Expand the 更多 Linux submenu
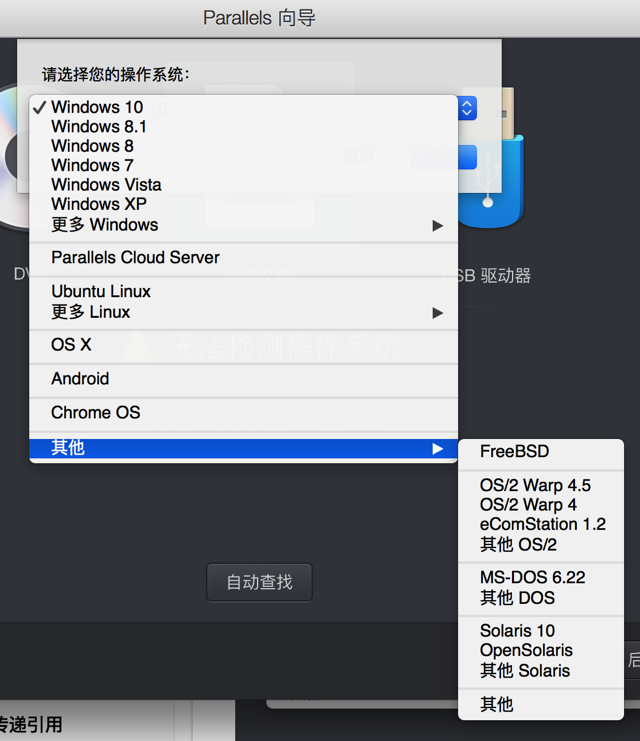The width and height of the screenshot is (640, 741). (x=243, y=312)
